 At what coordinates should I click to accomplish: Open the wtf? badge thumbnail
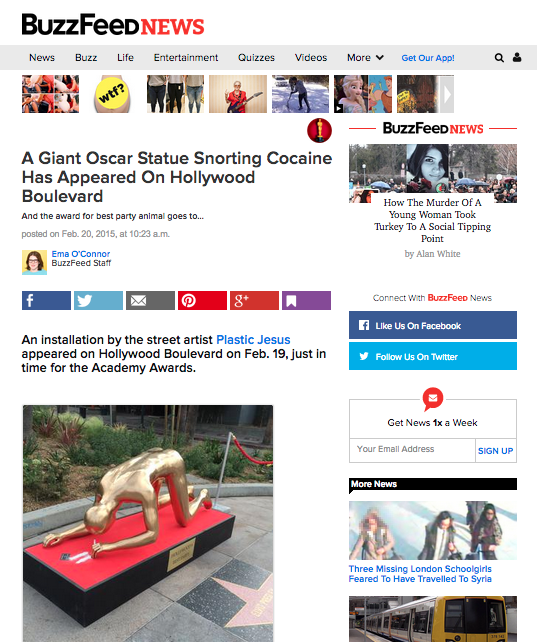point(113,94)
